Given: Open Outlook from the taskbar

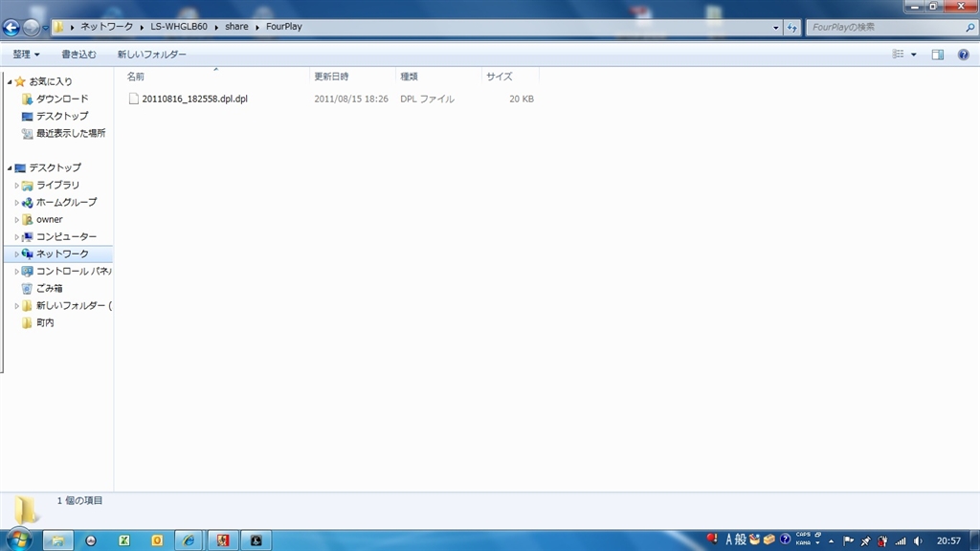Looking at the screenshot, I should click(x=157, y=540).
